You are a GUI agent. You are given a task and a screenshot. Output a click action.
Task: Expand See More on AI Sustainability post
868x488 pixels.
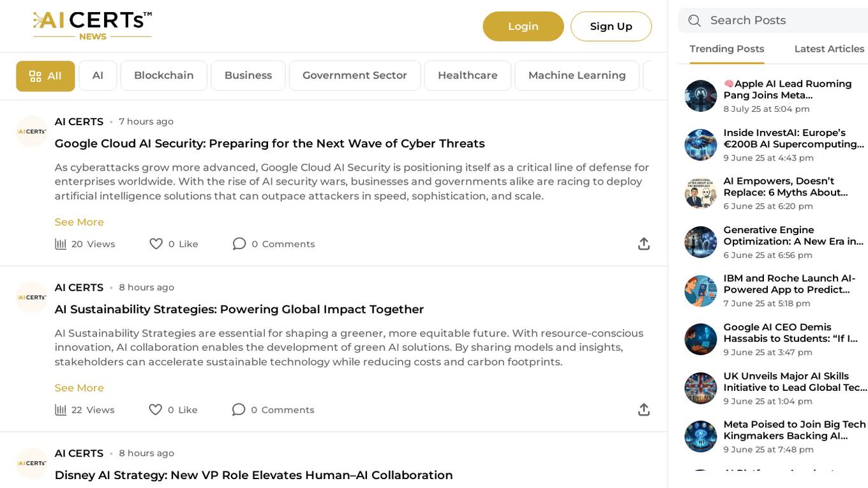click(x=79, y=388)
